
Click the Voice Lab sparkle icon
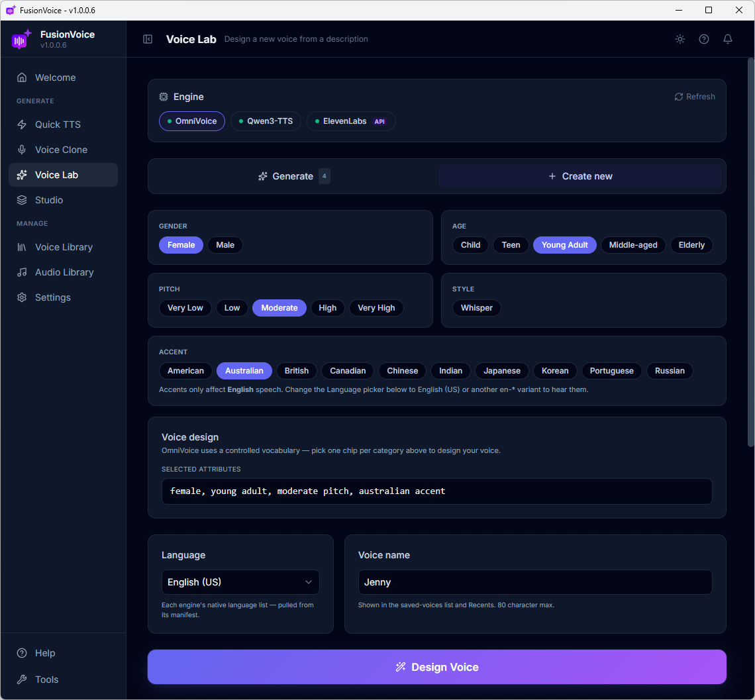pyautogui.click(x=22, y=175)
